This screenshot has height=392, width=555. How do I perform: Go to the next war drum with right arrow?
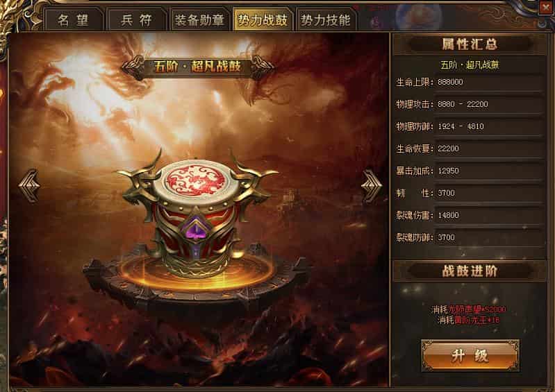pyautogui.click(x=372, y=185)
